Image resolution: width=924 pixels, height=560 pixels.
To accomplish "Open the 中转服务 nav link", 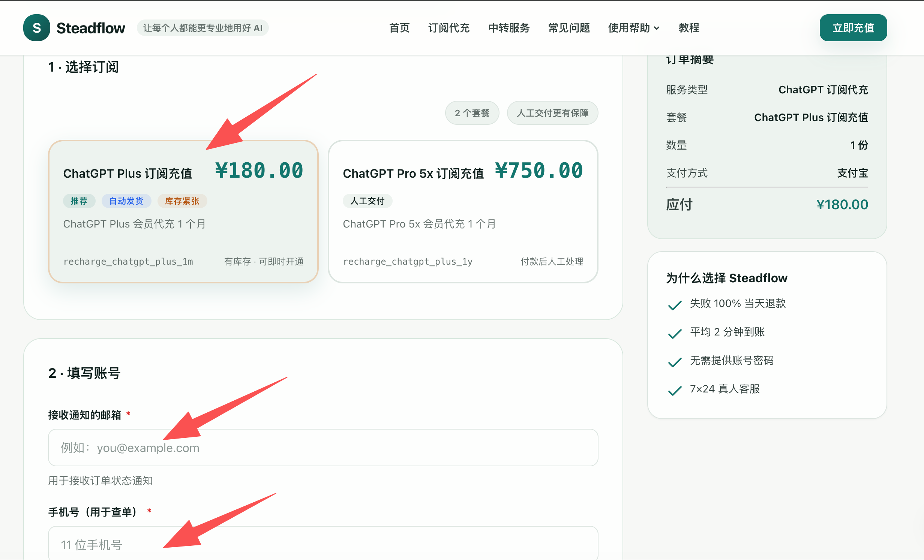I will click(509, 28).
